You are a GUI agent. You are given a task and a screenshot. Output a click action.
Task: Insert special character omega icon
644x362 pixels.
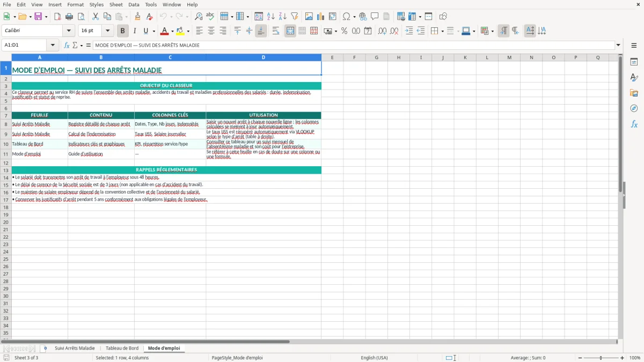click(347, 17)
